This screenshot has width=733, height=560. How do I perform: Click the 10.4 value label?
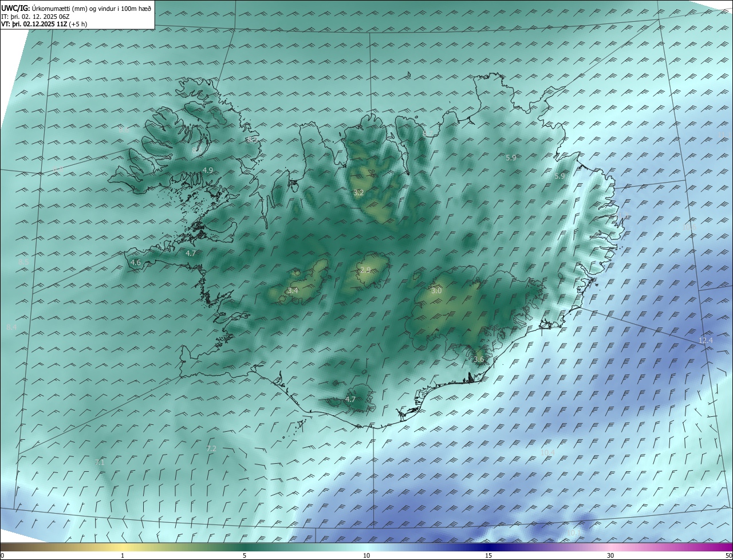pyautogui.click(x=547, y=453)
